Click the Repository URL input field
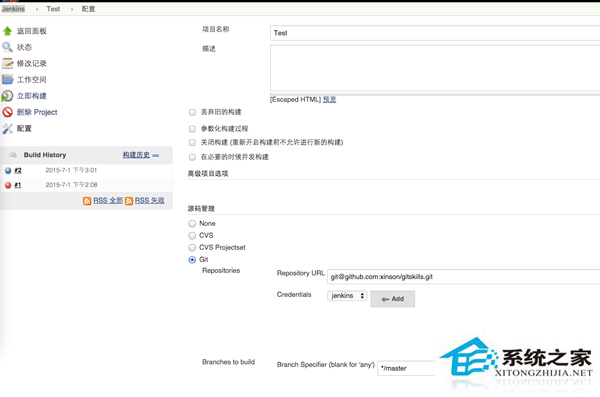600x397 pixels. pyautogui.click(x=463, y=277)
